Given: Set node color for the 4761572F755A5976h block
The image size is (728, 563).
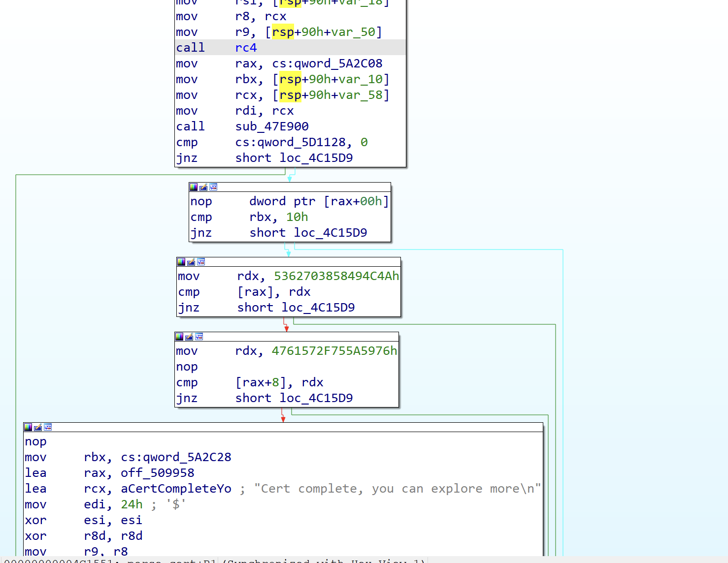Looking at the screenshot, I should pyautogui.click(x=179, y=337).
